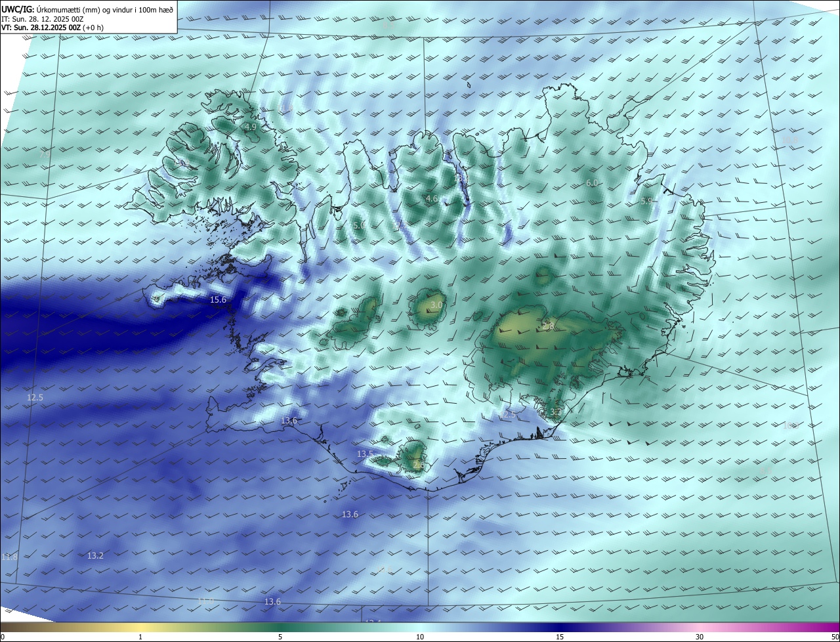Select the 4.6 value in north Iceland
Viewport: 840px width, 642px height.
(431, 199)
